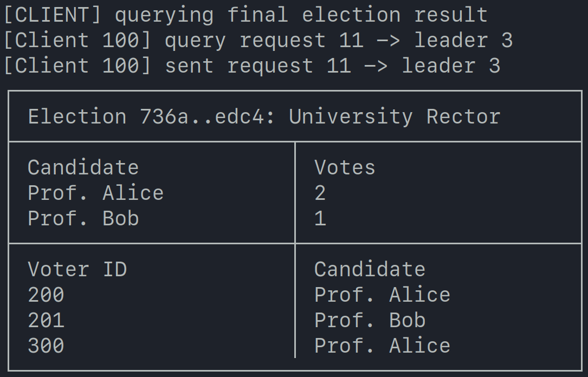Screen dimensions: 588x377
Task: Click the uppercase [CLIENT] tag
Action: pyautogui.click(x=53, y=15)
